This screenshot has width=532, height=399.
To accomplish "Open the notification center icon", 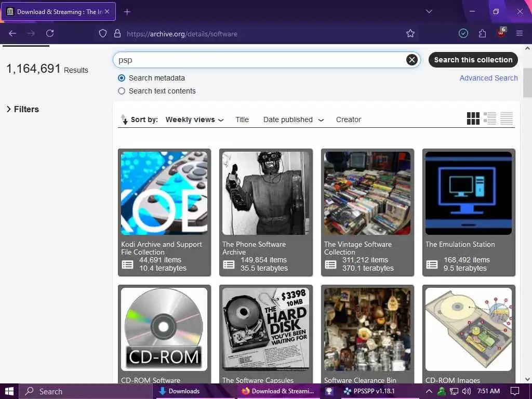I will 515,391.
